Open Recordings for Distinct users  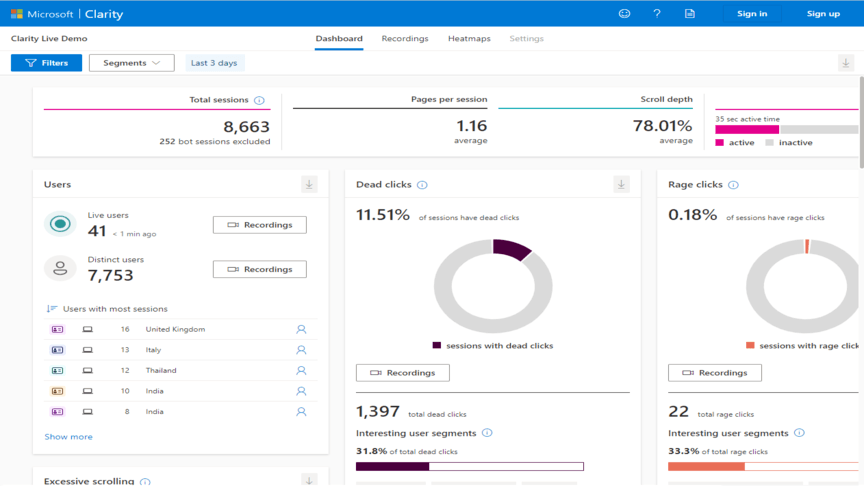coord(260,269)
